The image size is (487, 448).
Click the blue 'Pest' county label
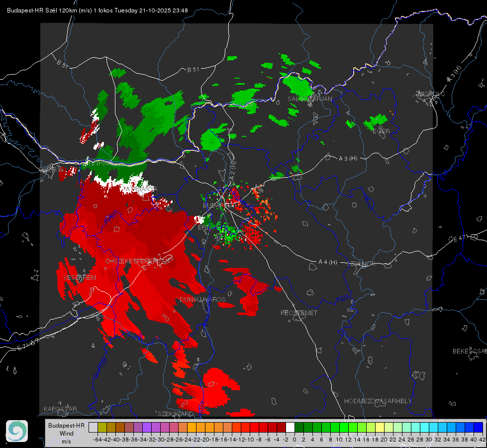(343, 300)
